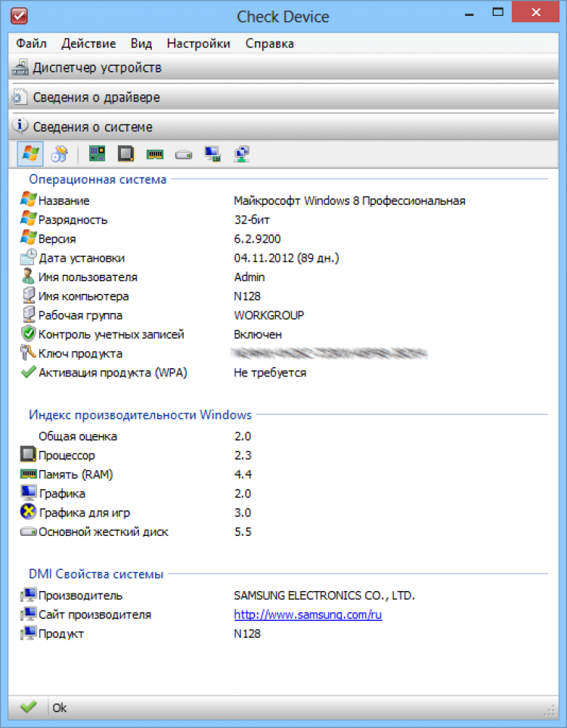Image resolution: width=567 pixels, height=728 pixels.
Task: Click the chip icon beside Процессор
Action: pos(28,454)
